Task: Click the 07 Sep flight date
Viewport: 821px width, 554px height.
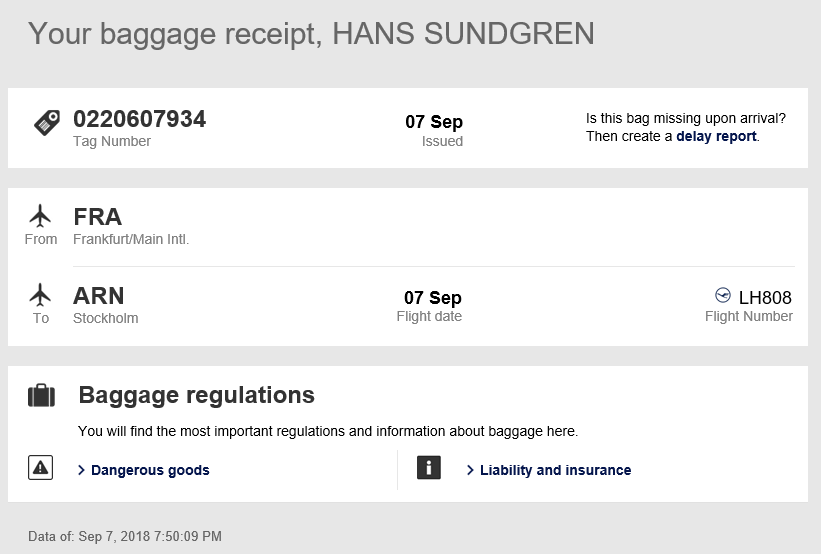Action: (x=432, y=298)
